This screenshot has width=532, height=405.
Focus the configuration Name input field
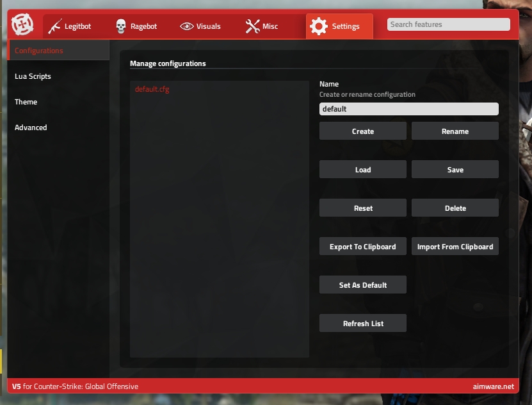[408, 109]
